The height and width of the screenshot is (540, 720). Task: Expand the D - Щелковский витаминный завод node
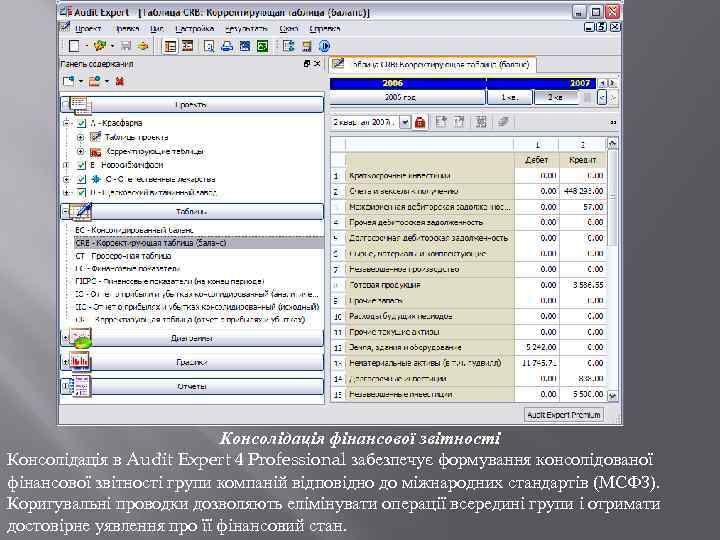(x=66, y=192)
